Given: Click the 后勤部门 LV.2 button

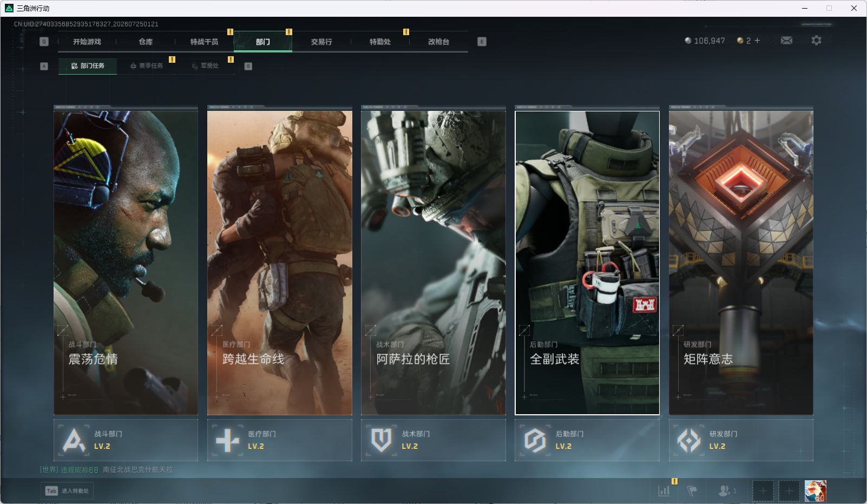Looking at the screenshot, I should tap(587, 440).
